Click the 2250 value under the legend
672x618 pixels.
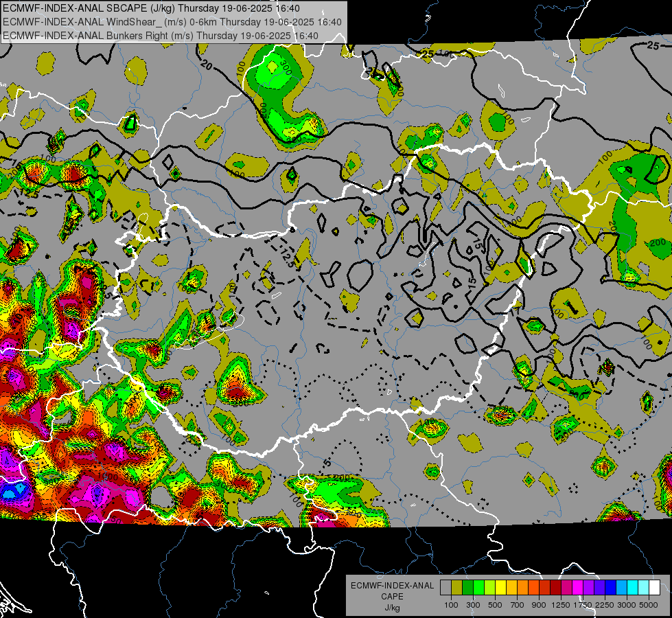[x=605, y=605]
